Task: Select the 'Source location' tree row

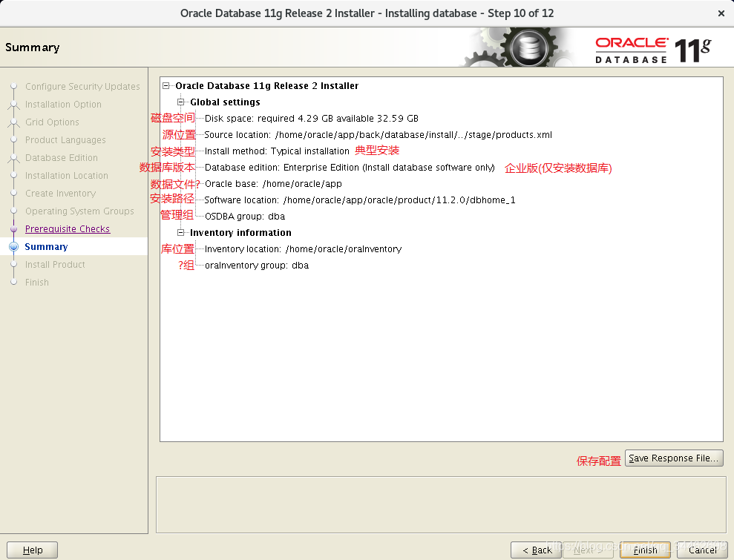Action: [x=379, y=135]
